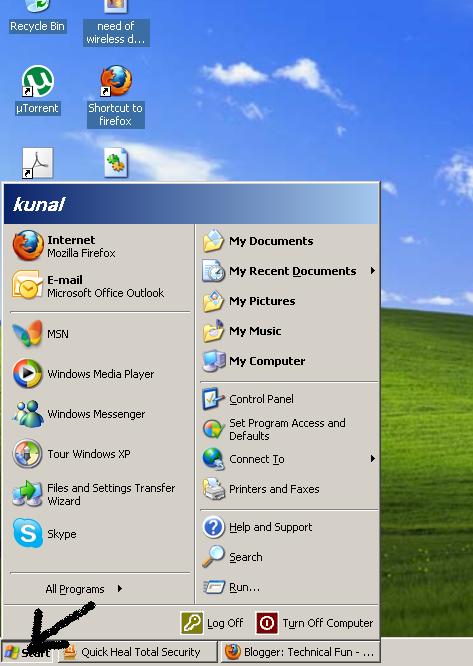
Task: Click the Tour Windows XP label text
Action: coord(89,454)
